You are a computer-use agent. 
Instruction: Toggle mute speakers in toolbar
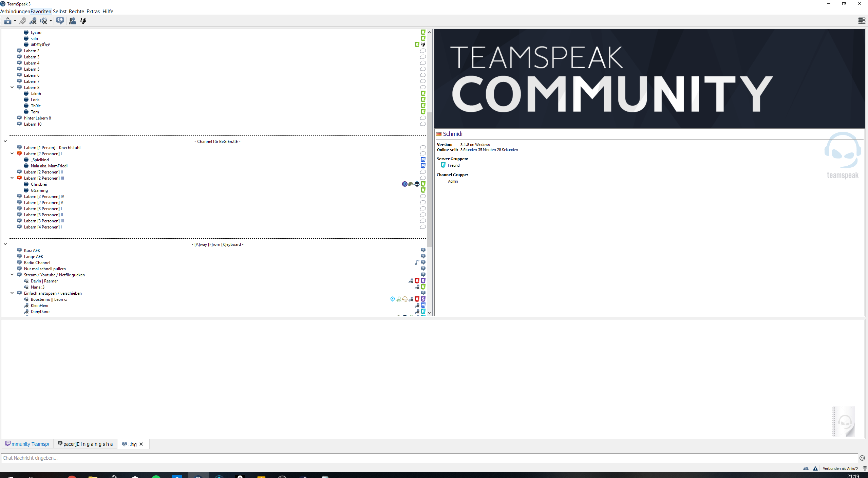(43, 21)
